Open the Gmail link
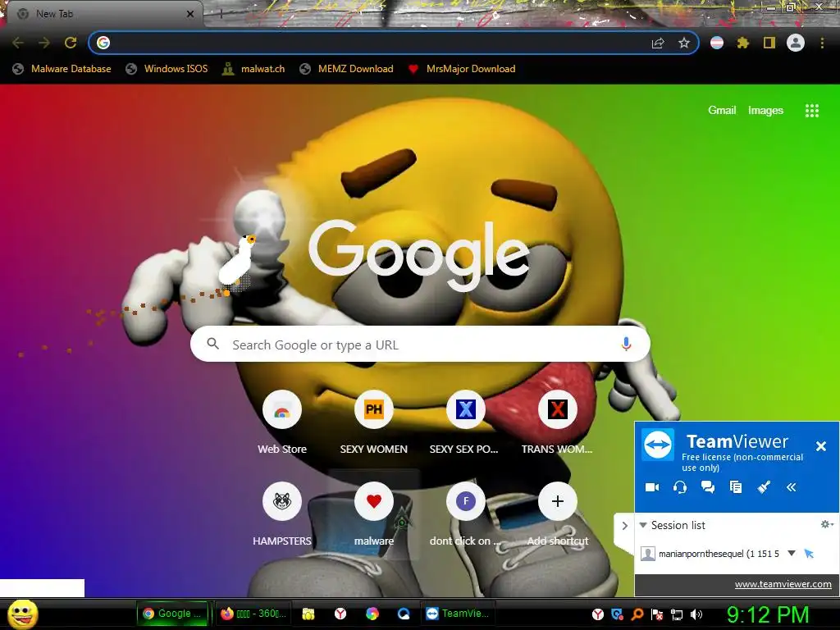Screen dimensions: 840x630 coord(722,111)
